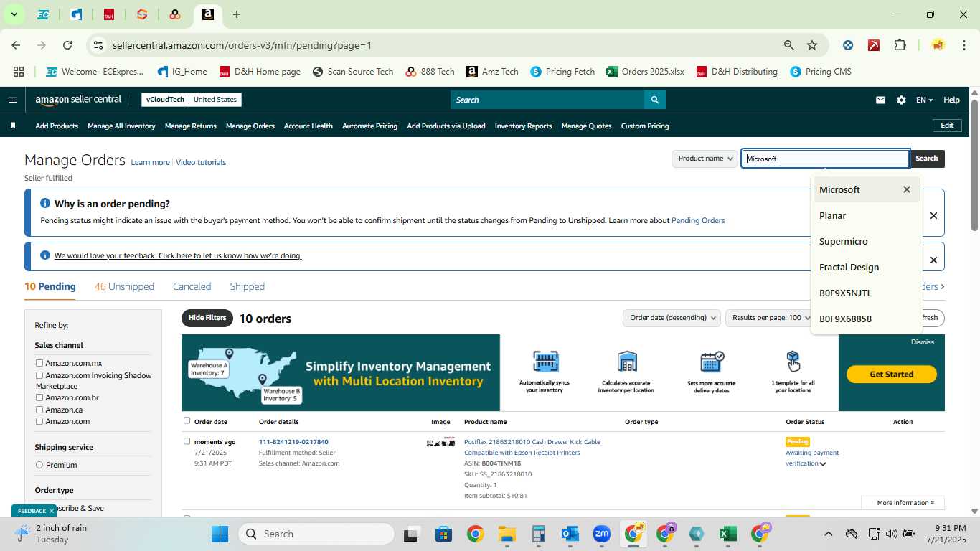Click the Get Started banner button
980x551 pixels.
[x=891, y=374]
